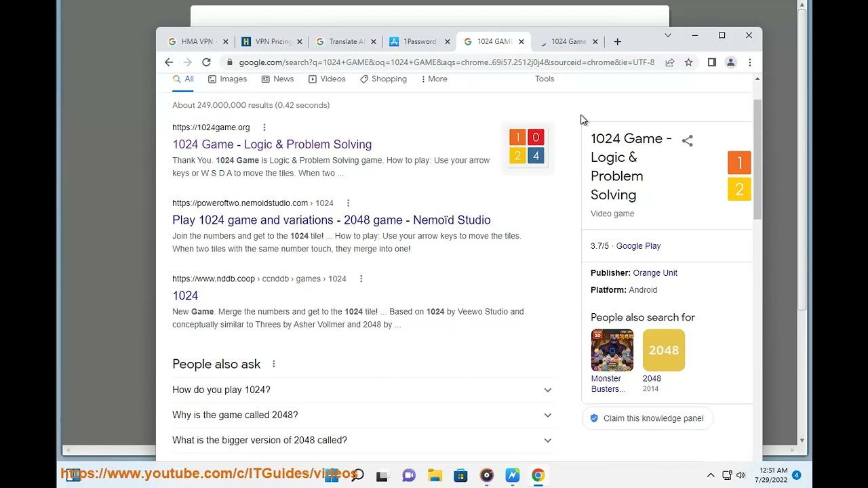
Task: Open the Chrome profile avatar menu
Action: pos(731,62)
